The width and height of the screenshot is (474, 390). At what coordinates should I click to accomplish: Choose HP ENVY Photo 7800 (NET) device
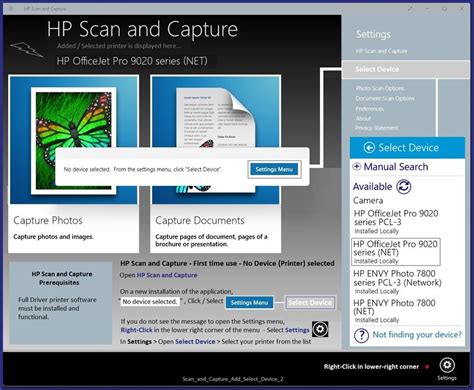(394, 311)
